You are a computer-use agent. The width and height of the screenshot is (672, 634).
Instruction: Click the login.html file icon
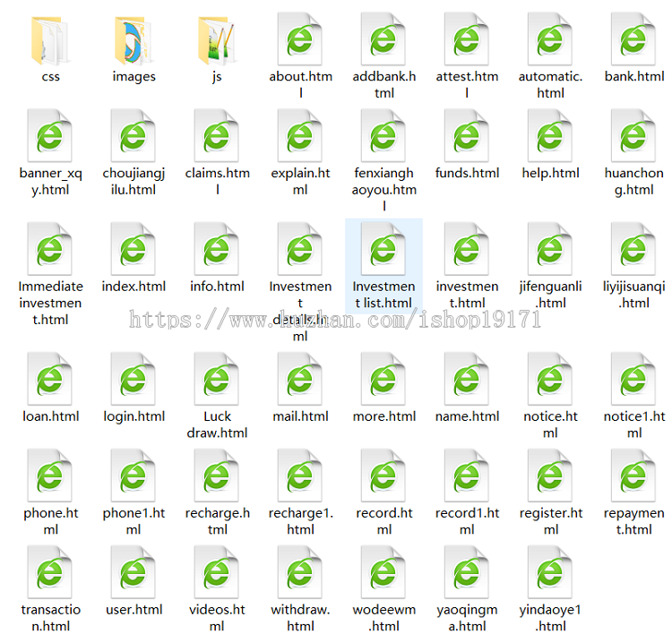click(133, 379)
